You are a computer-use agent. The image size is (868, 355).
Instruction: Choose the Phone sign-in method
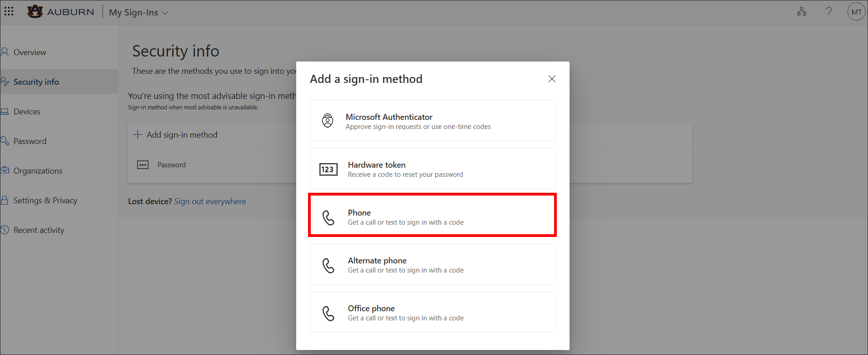click(x=432, y=215)
